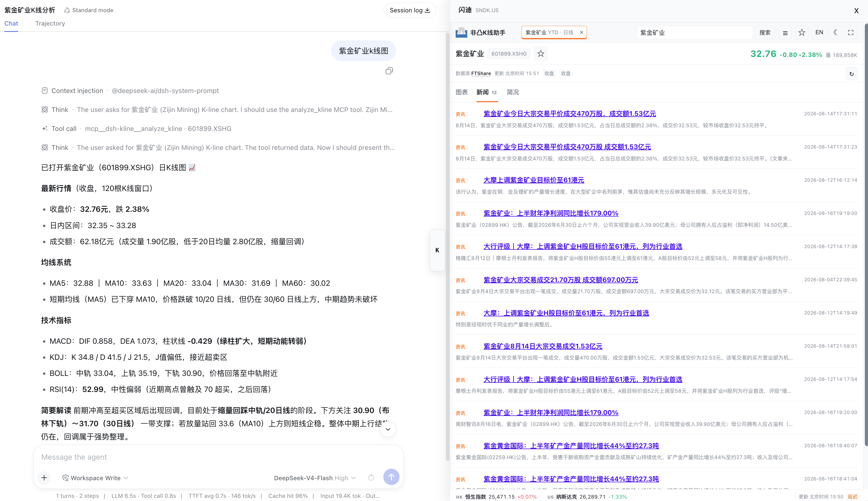
Task: Favorite 紫金矿业 with the star button
Action: coord(541,54)
